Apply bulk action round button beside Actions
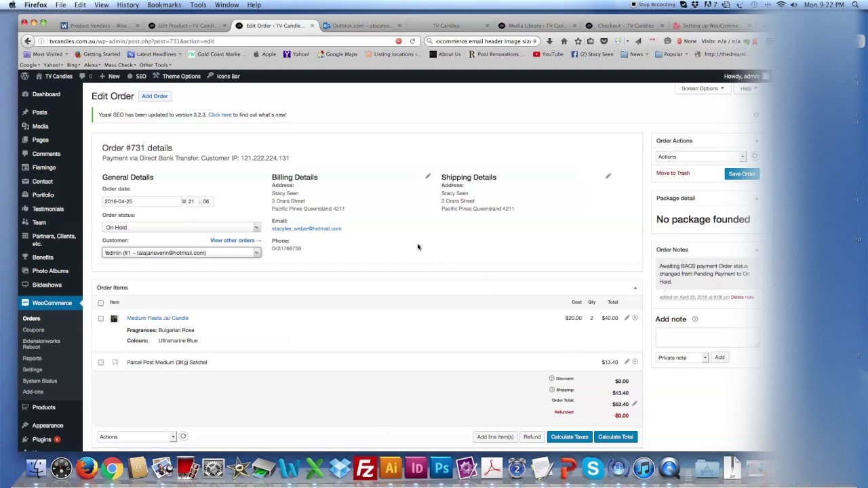The width and height of the screenshot is (868, 488). pyautogui.click(x=183, y=436)
